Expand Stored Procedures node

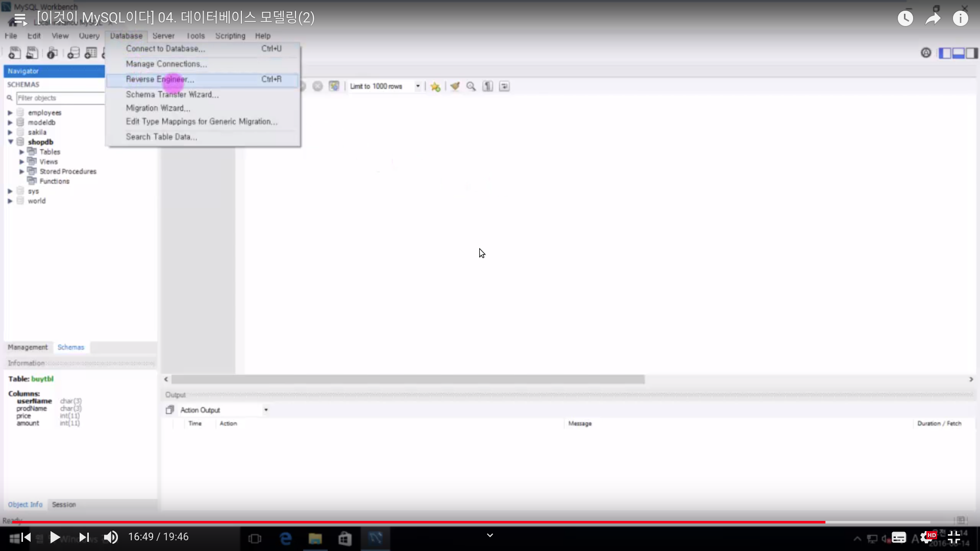[x=21, y=171]
